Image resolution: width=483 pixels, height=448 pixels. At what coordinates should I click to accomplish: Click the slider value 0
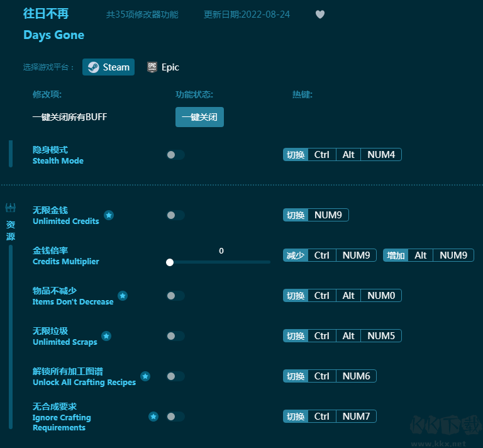221,251
